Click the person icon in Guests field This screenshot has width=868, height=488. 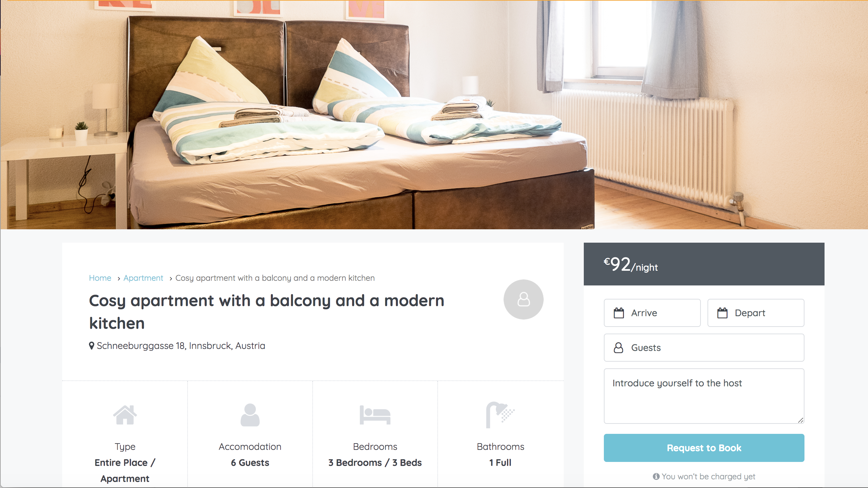pyautogui.click(x=618, y=348)
